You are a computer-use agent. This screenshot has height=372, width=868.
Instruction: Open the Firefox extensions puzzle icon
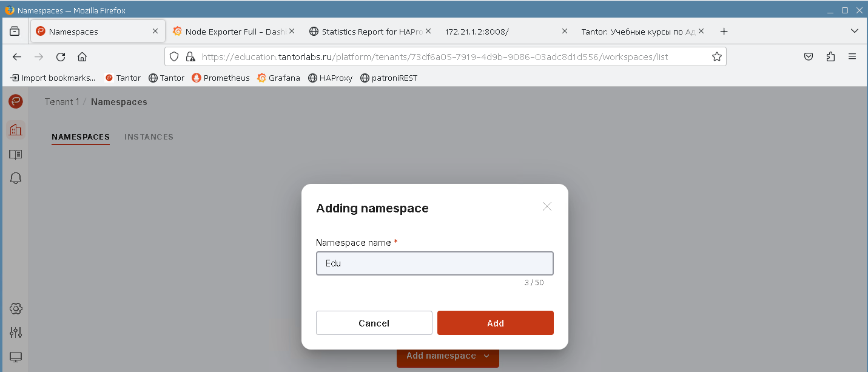point(830,57)
